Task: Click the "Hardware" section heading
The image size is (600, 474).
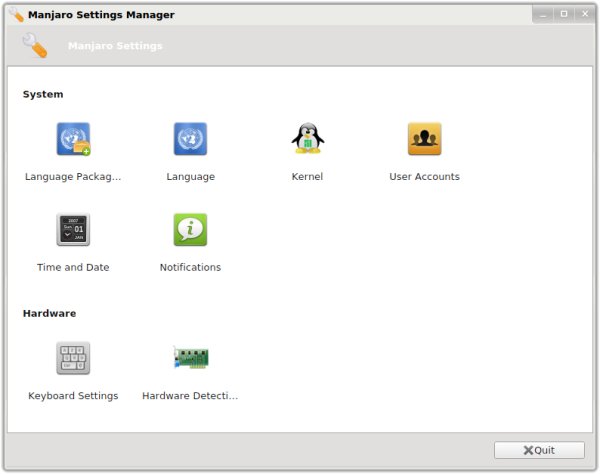Action: tap(49, 313)
